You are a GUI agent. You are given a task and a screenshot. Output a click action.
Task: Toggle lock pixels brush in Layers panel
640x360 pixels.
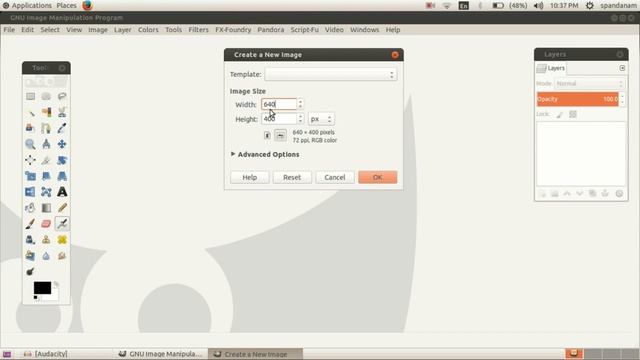(560, 115)
